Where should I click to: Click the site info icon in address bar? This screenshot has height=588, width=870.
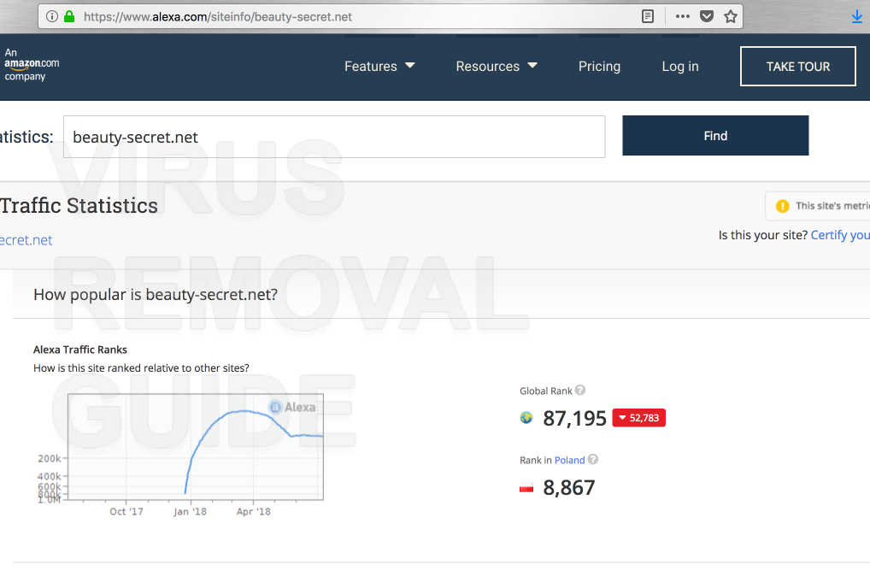(x=51, y=16)
